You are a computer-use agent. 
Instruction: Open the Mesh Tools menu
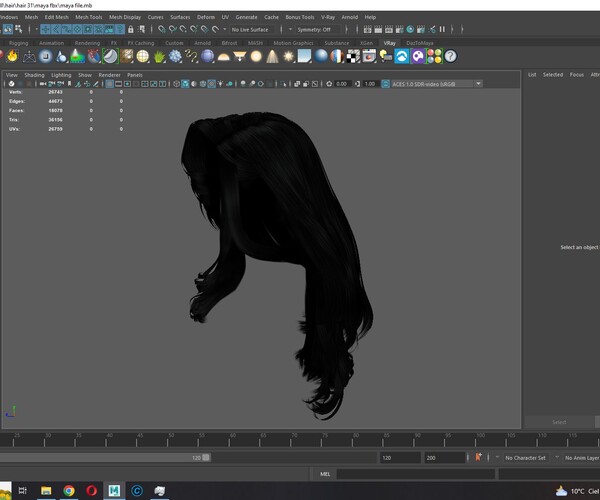pyautogui.click(x=89, y=17)
